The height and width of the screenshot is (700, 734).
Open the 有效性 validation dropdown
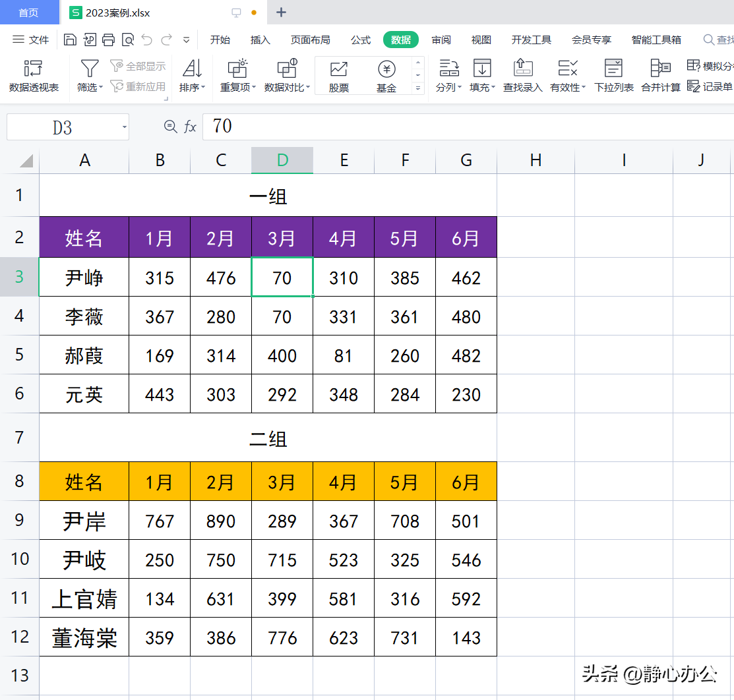click(x=568, y=75)
